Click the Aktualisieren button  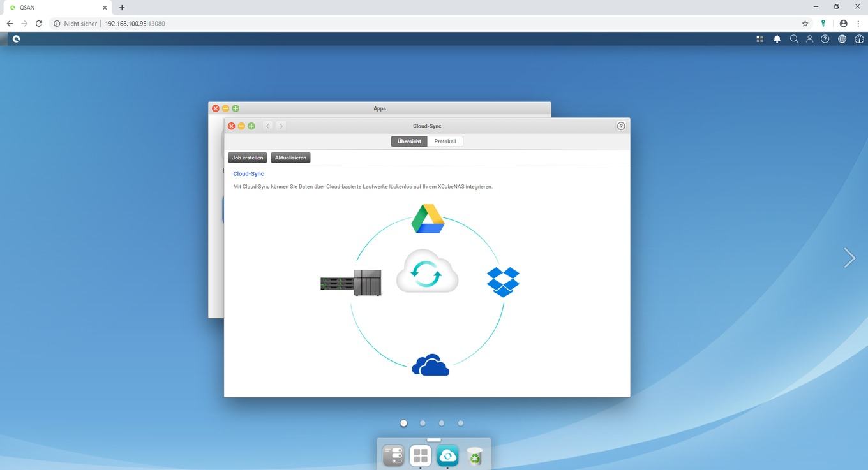coord(290,158)
